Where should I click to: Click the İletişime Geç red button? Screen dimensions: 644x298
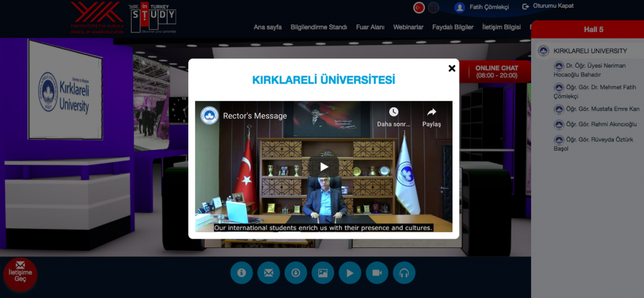[20, 274]
